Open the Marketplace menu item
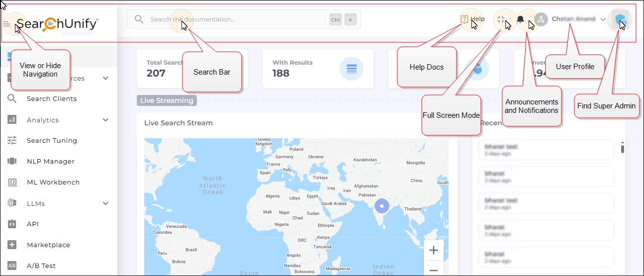Screen dimensions: 644x276 [x=48, y=245]
